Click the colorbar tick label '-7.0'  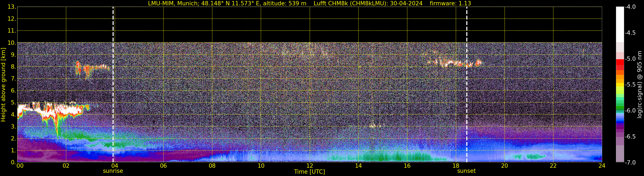coord(630,163)
